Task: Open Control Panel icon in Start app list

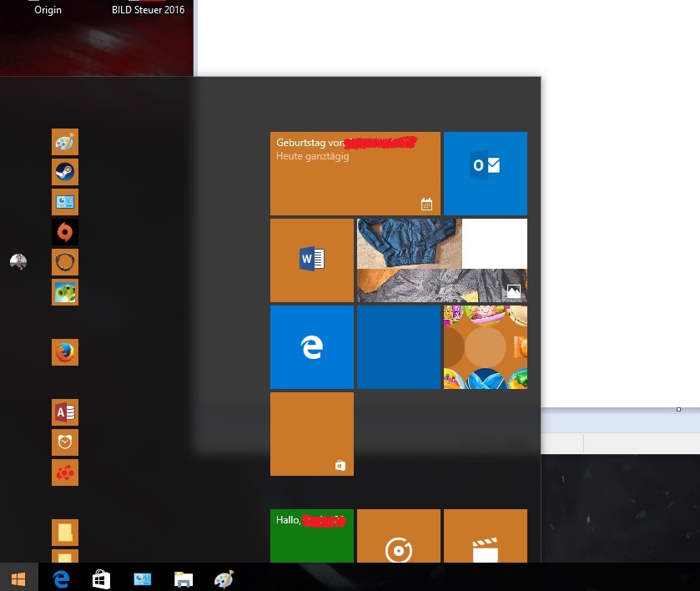Action: point(65,202)
